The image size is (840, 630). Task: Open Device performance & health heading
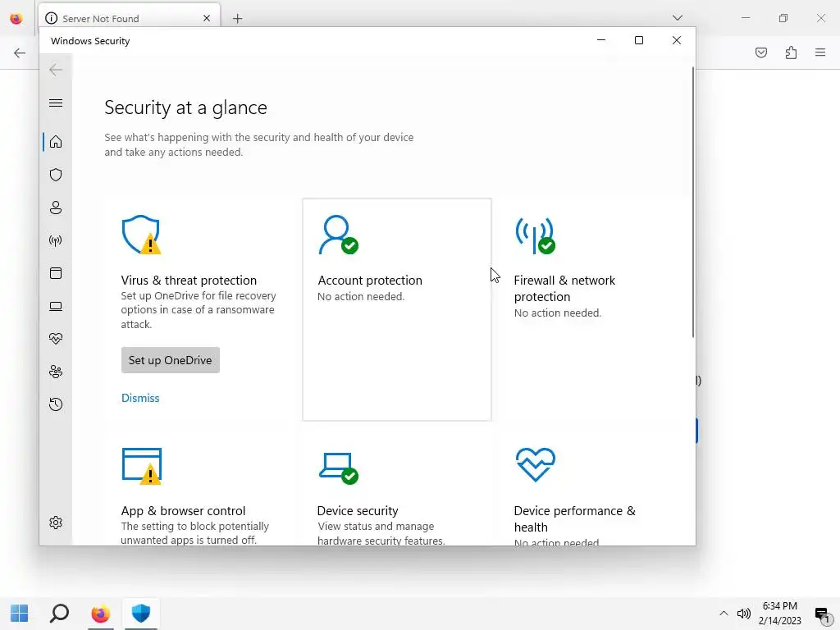[575, 518]
